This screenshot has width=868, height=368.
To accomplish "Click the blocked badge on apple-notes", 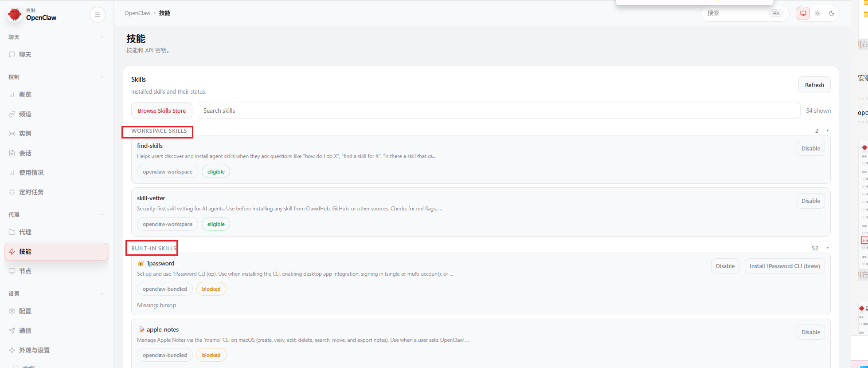I will click(x=211, y=355).
